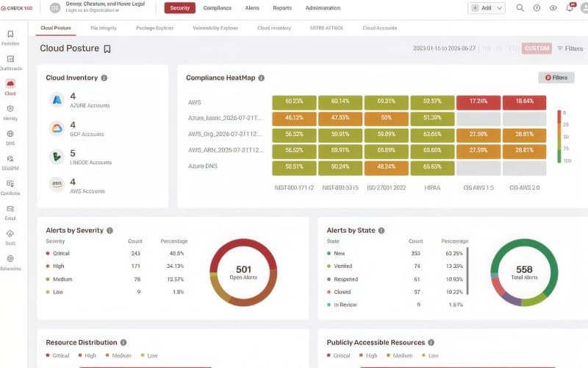Toggle Critical legend in Resource Distribution

pyautogui.click(x=58, y=355)
